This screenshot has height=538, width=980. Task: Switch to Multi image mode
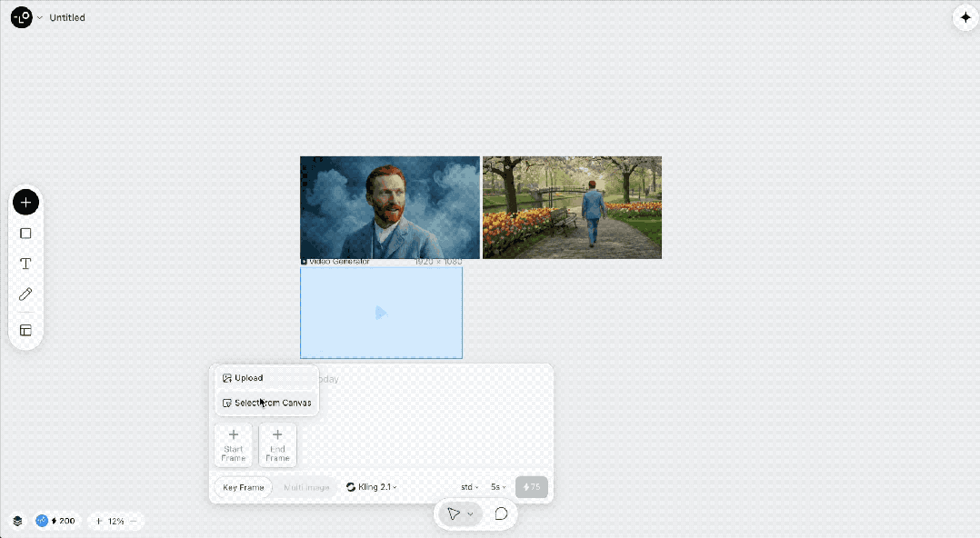pos(306,487)
